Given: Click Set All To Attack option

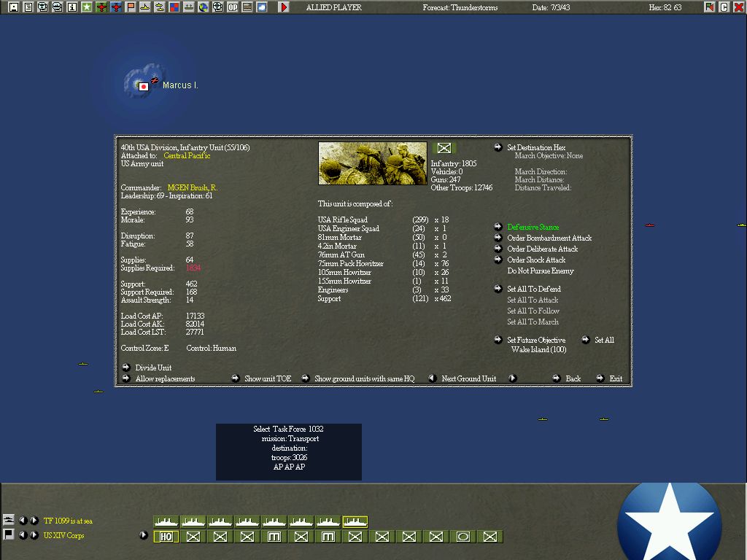Looking at the screenshot, I should click(533, 300).
